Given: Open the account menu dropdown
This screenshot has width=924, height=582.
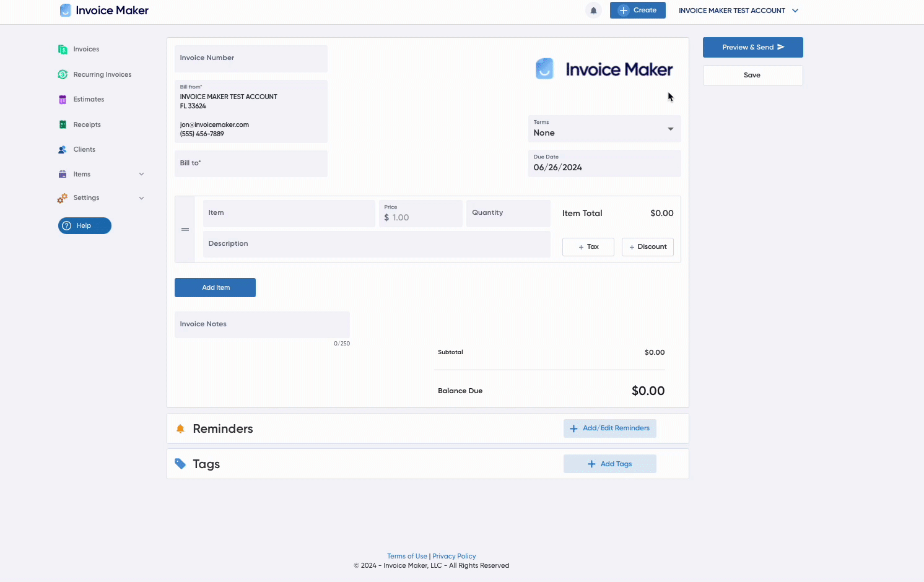Looking at the screenshot, I should click(x=739, y=11).
